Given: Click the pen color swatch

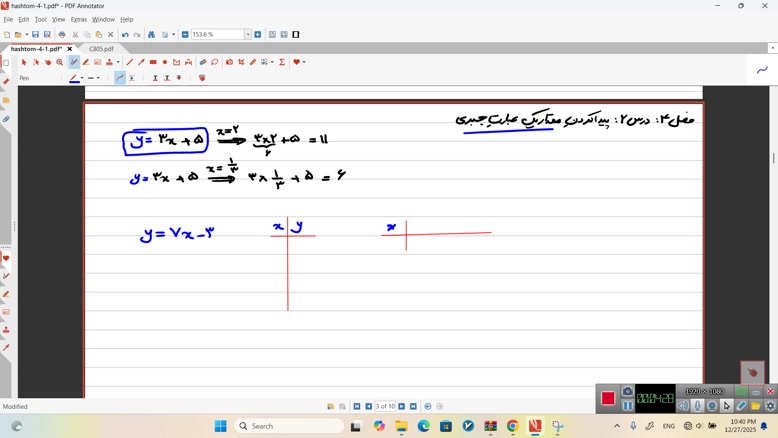Looking at the screenshot, I should click(73, 78).
